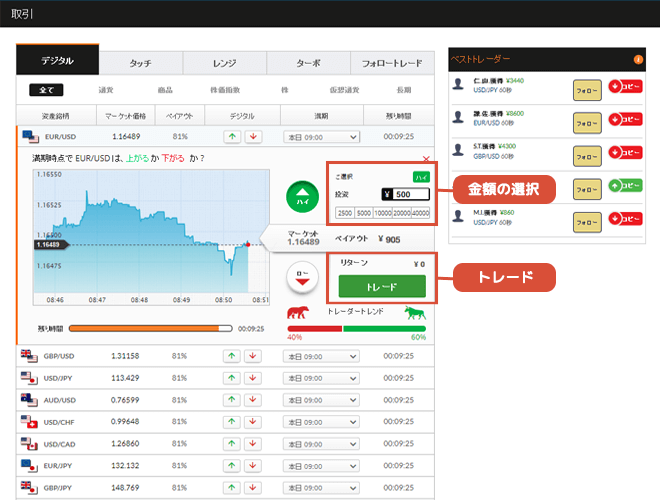Click the green up arrow for USD/CHF
This screenshot has height=500, width=660.
(x=232, y=422)
